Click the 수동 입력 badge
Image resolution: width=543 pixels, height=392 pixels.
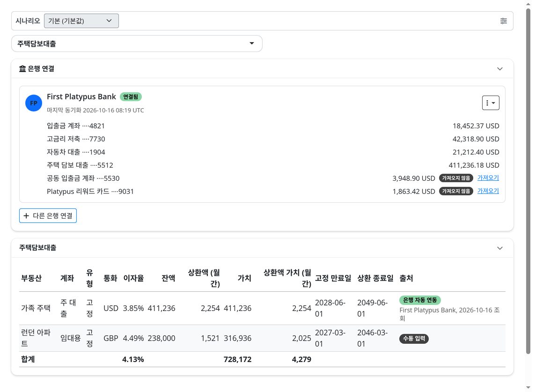(x=414, y=338)
